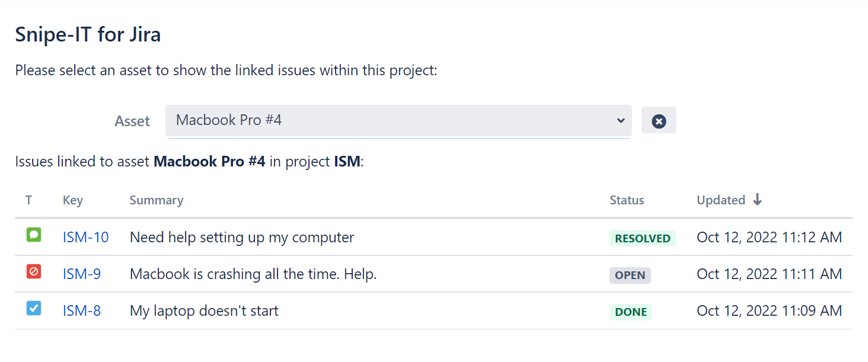
Task: Open issue ISM-10
Action: click(x=85, y=237)
